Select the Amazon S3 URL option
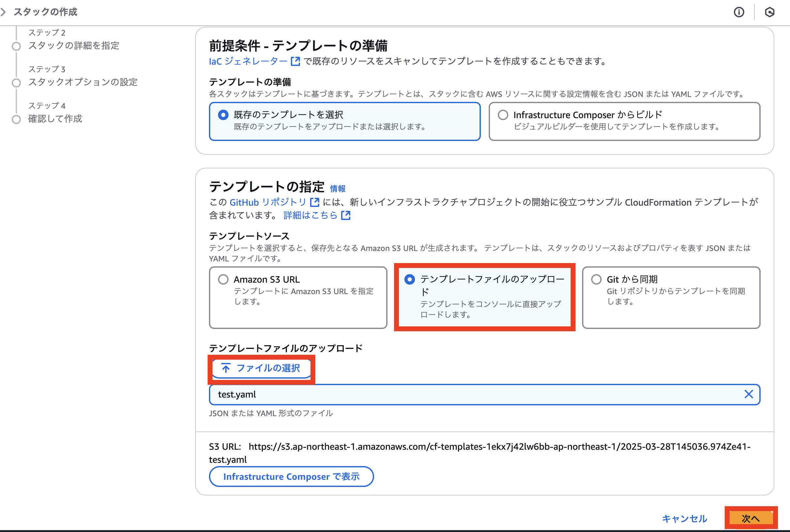 point(223,279)
